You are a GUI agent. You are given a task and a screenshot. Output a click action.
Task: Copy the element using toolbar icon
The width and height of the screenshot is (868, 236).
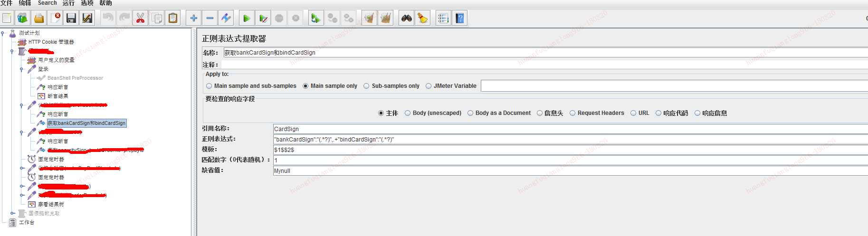click(x=157, y=18)
